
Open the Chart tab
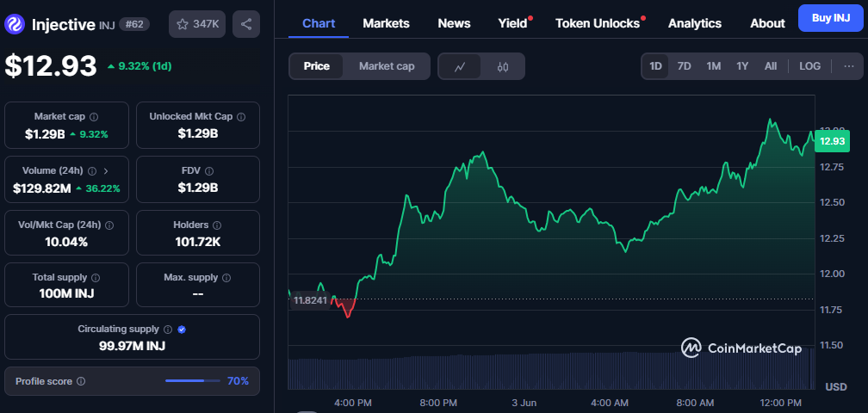click(x=319, y=23)
